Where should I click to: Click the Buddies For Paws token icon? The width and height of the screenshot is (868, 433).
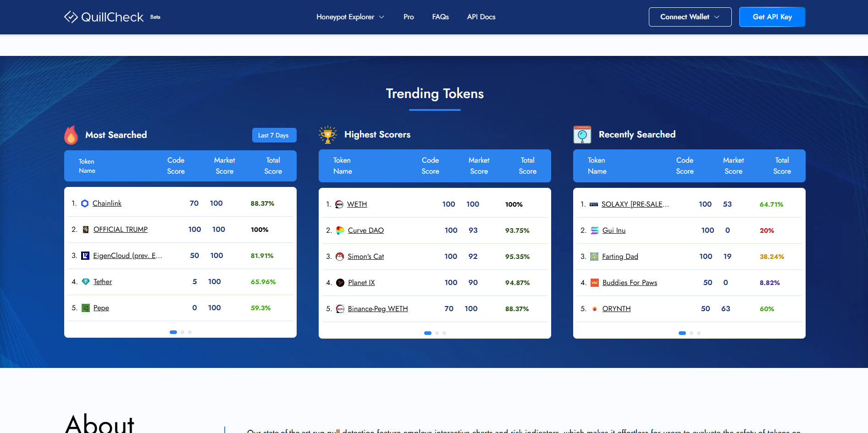pyautogui.click(x=595, y=283)
